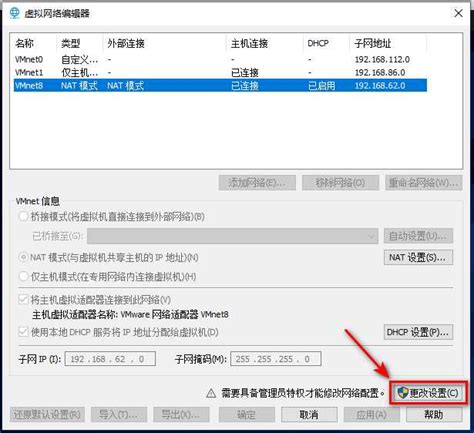The image size is (474, 433).
Task: Click the 帮助 button
Action: [x=434, y=415]
